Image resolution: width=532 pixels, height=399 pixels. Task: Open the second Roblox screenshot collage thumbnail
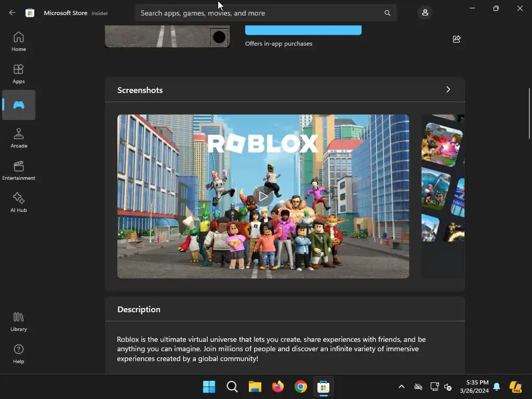point(443,196)
